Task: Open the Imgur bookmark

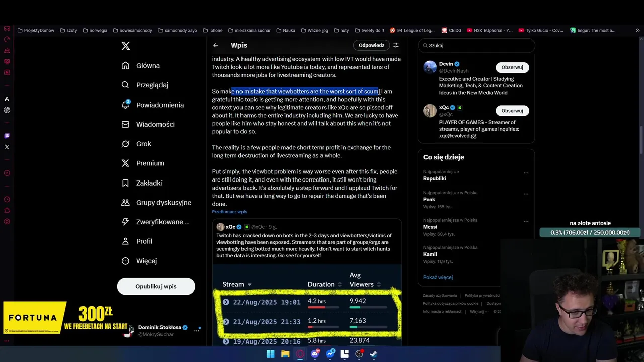Action: tap(593, 30)
